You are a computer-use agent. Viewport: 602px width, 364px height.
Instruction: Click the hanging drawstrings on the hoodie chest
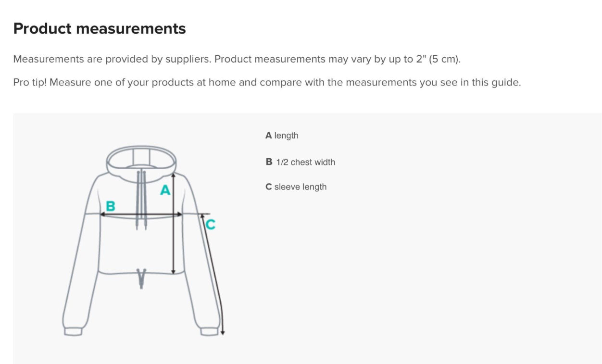(x=141, y=199)
